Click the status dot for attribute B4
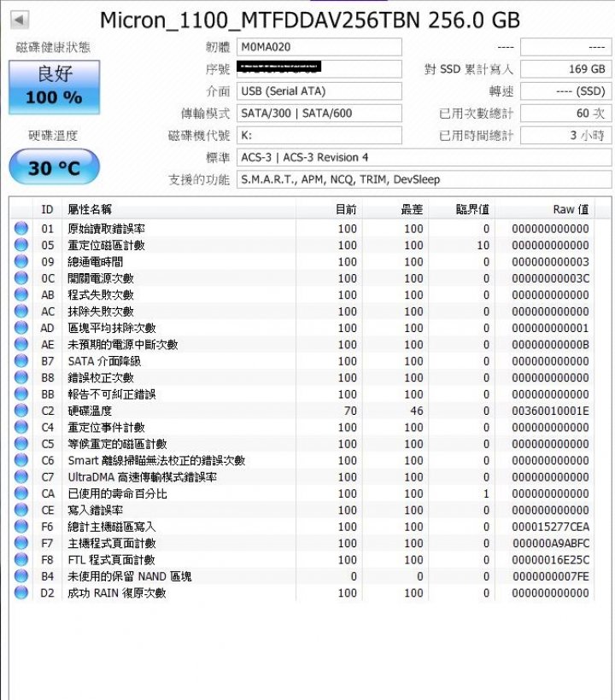 tap(21, 576)
